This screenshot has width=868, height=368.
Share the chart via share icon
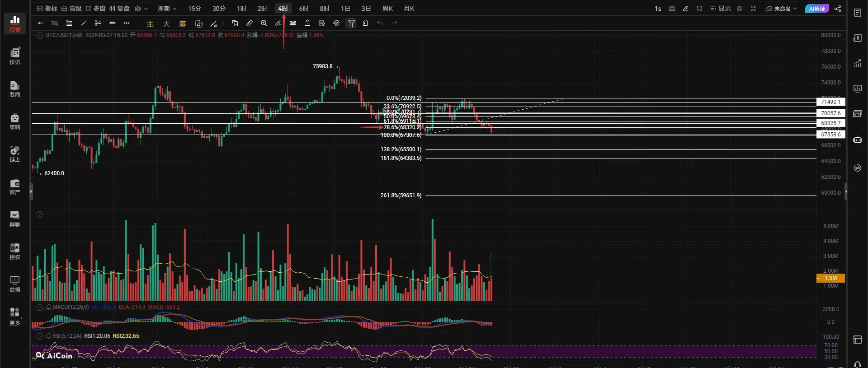click(x=838, y=9)
